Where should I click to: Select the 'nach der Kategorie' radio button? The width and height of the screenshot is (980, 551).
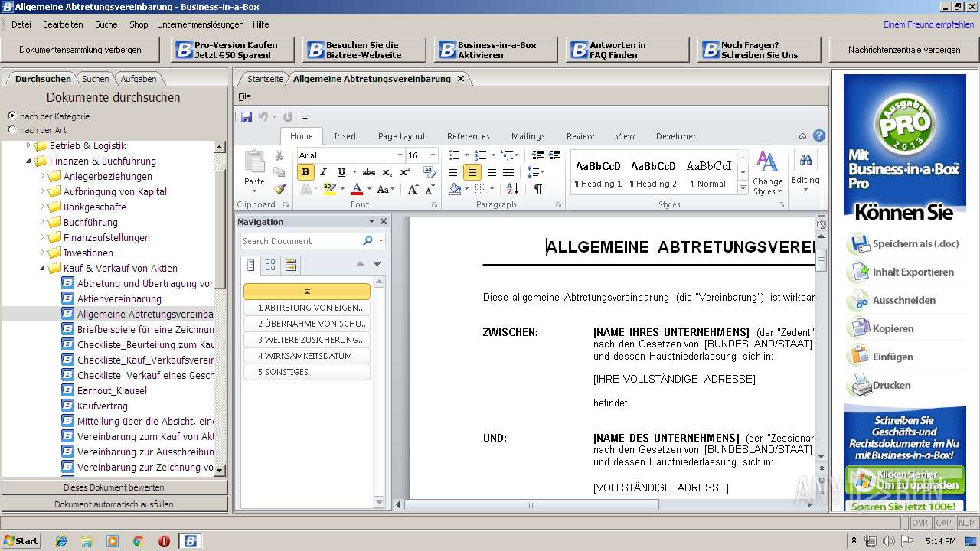(11, 116)
